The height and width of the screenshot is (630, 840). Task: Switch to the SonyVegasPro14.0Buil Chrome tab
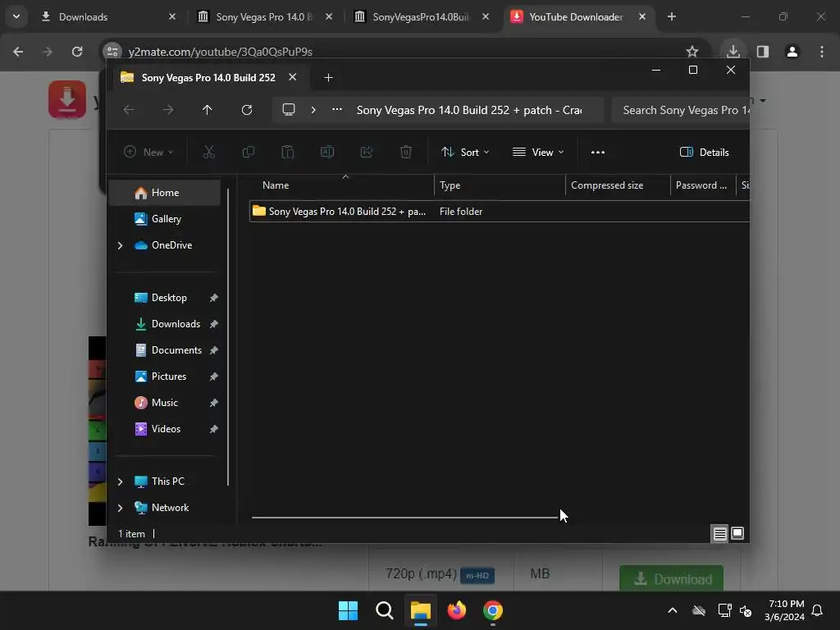(421, 16)
